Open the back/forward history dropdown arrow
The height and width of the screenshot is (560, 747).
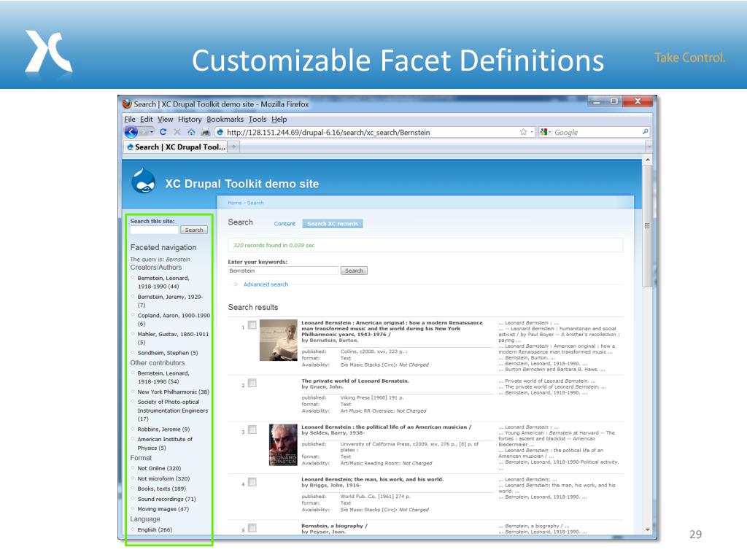(x=152, y=132)
